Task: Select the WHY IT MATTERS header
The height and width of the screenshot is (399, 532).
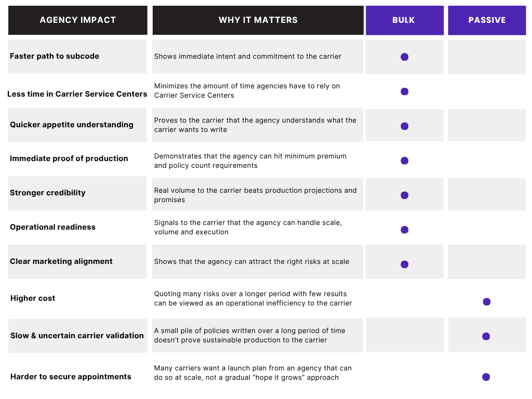Action: pyautogui.click(x=258, y=20)
